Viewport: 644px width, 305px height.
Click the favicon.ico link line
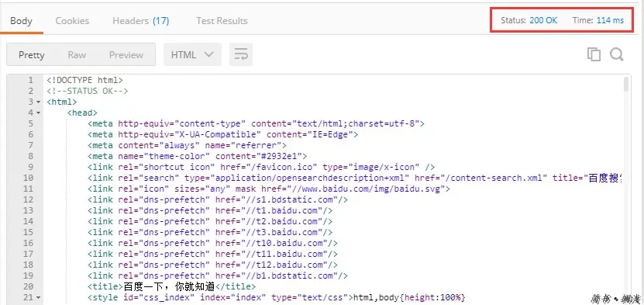[261, 167]
